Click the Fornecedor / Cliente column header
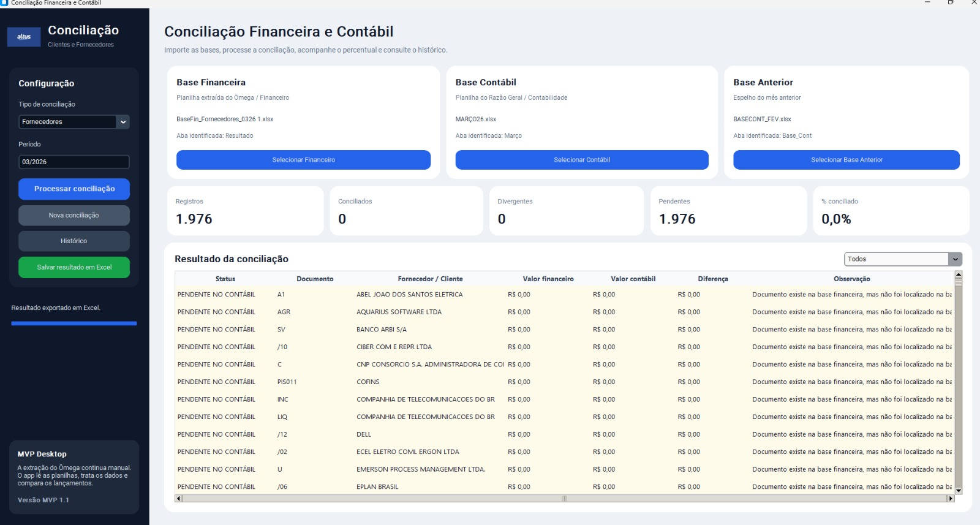The image size is (980, 525). tap(430, 279)
